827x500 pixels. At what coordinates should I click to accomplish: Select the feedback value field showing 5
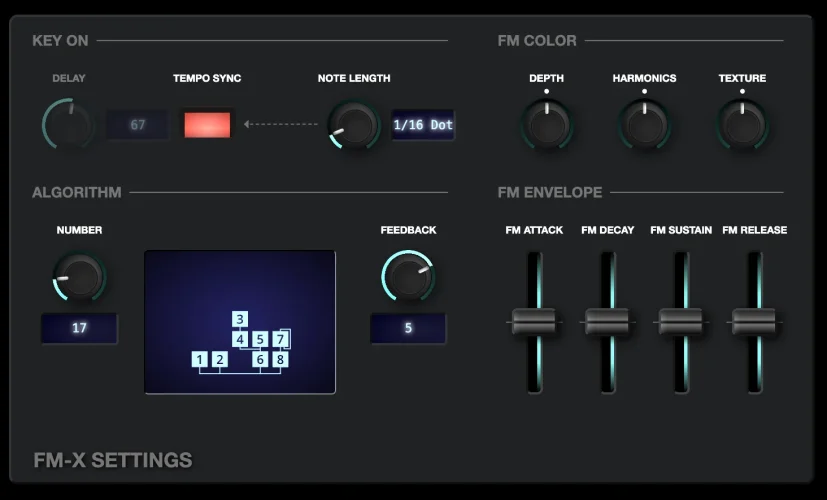click(408, 327)
